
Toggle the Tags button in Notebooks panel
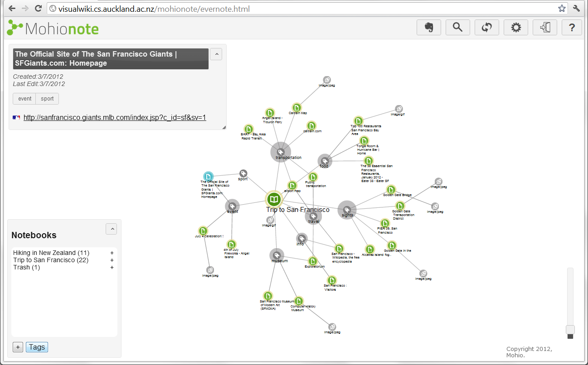tap(37, 347)
